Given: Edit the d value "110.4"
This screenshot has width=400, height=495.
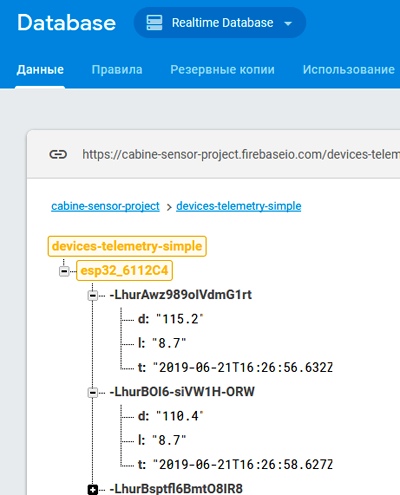Looking at the screenshot, I should pos(180,416).
